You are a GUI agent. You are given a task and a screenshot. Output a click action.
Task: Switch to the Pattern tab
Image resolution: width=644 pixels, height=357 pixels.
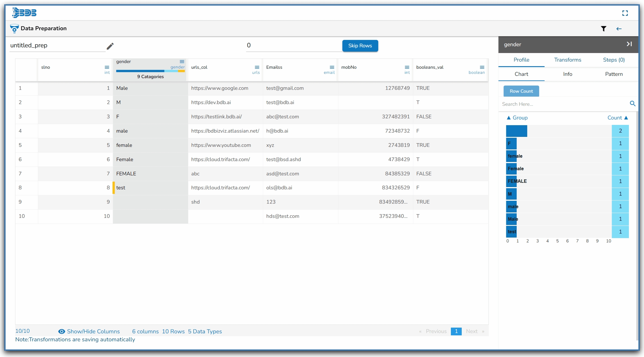coord(614,74)
